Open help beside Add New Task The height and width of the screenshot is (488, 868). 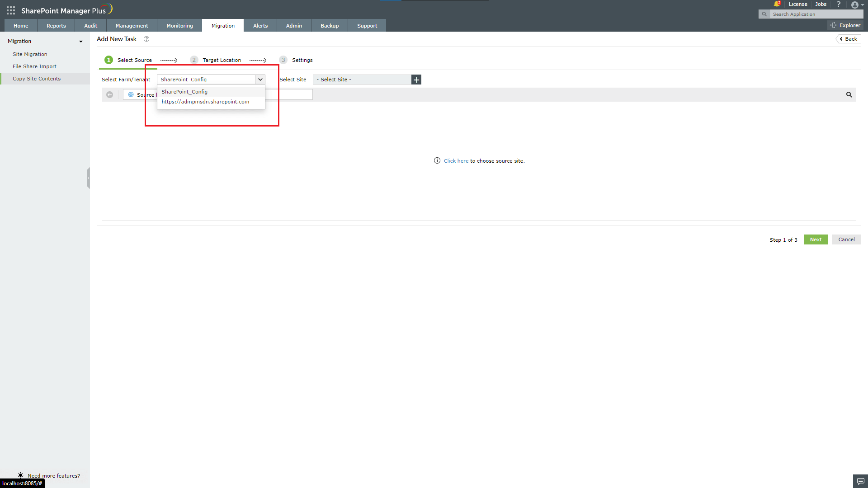[x=146, y=39]
